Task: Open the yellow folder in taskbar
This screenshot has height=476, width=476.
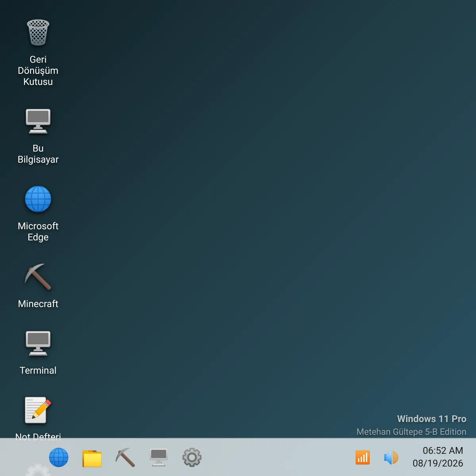Action: pyautogui.click(x=92, y=458)
